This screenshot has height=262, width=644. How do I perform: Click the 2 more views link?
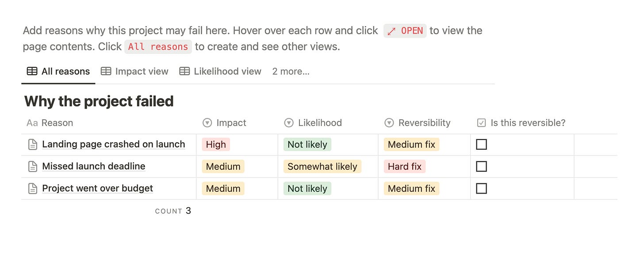291,71
